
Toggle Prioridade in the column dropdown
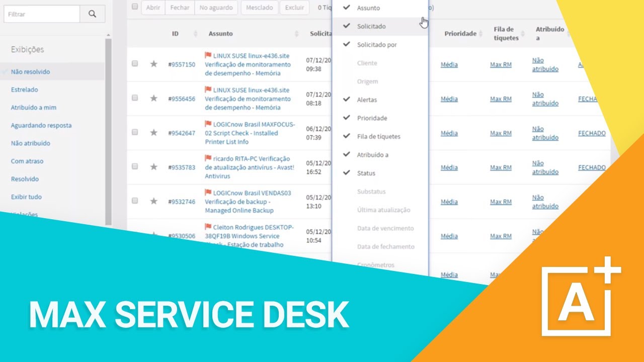[x=380, y=118]
